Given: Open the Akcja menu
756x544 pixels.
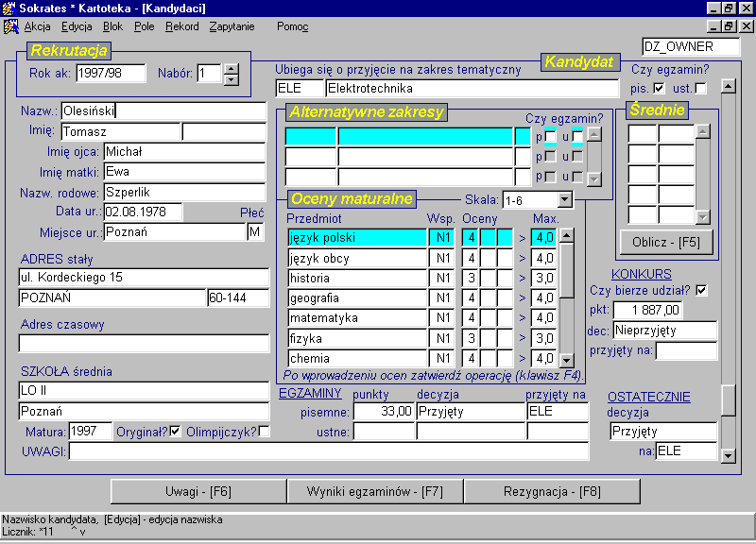Looking at the screenshot, I should tap(37, 26).
